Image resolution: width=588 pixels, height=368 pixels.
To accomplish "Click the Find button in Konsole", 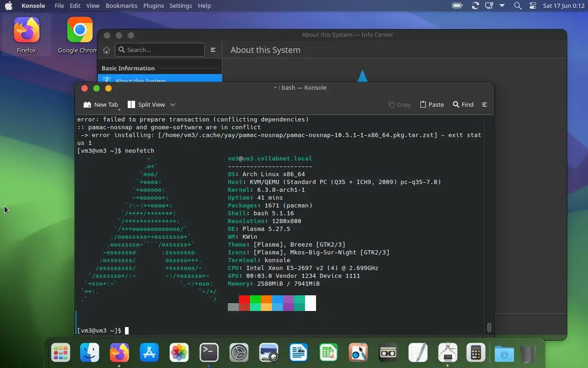I will click(463, 104).
